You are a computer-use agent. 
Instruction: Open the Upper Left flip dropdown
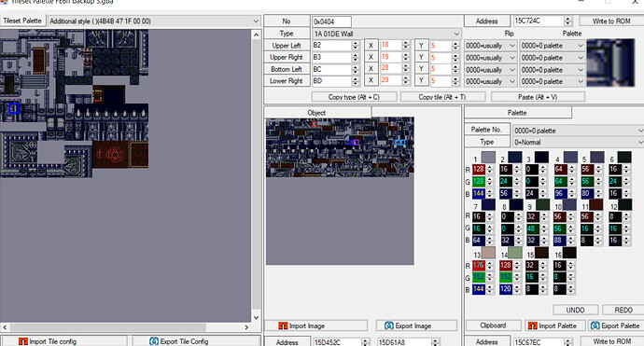tap(490, 46)
